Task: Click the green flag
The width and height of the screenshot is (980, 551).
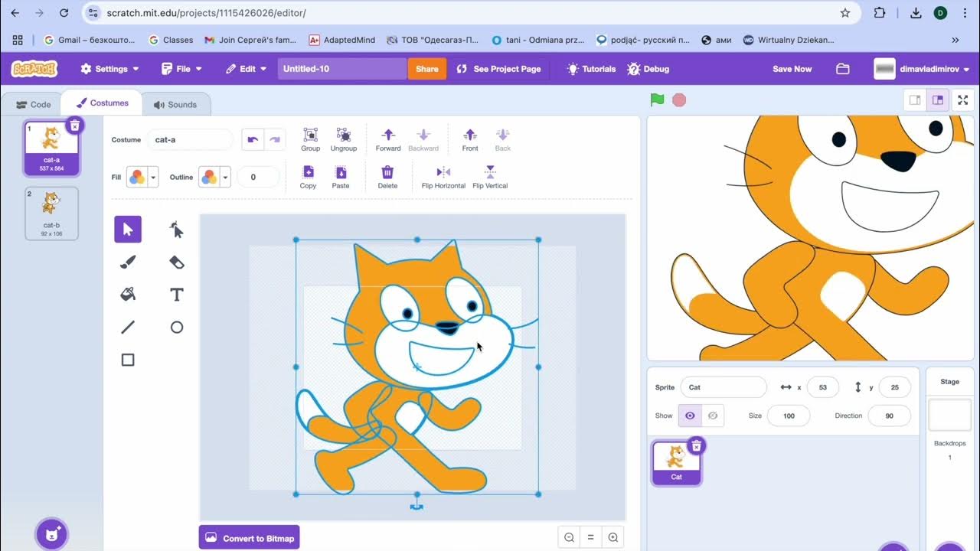Action: tap(657, 100)
